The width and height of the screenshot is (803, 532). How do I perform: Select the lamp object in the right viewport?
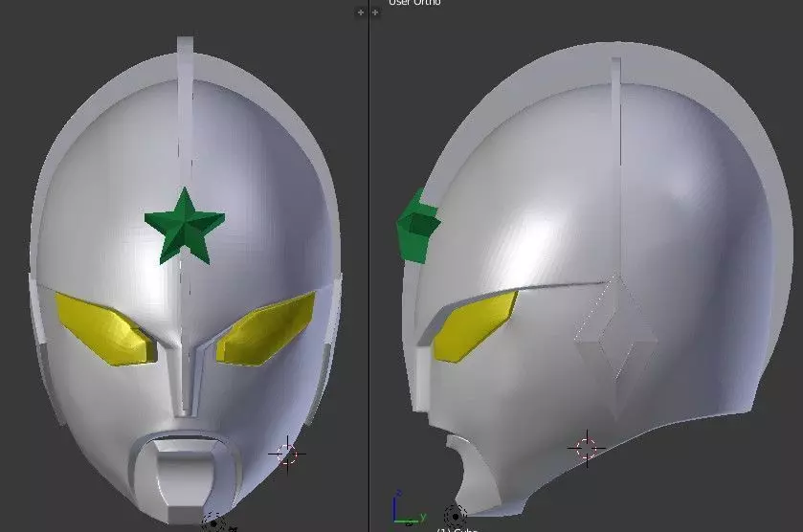(x=455, y=516)
